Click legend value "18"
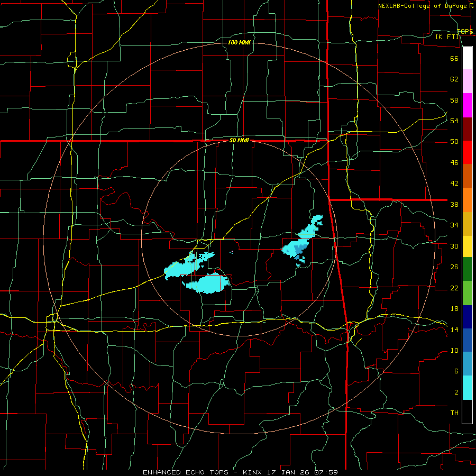Screen dimensions: 476x476 [x=454, y=309]
